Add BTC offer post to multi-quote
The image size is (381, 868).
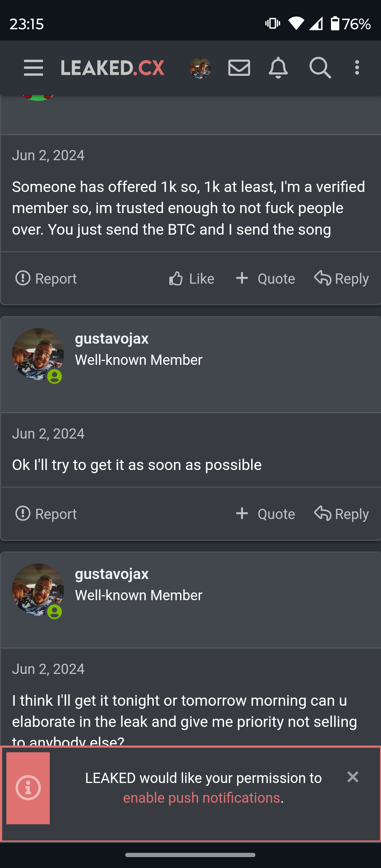pos(265,279)
